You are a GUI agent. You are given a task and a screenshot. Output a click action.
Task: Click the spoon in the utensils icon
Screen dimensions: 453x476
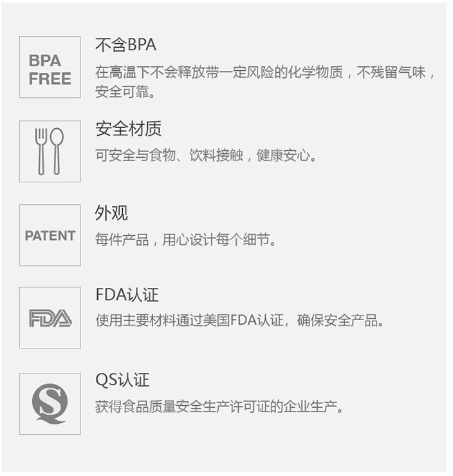point(57,151)
